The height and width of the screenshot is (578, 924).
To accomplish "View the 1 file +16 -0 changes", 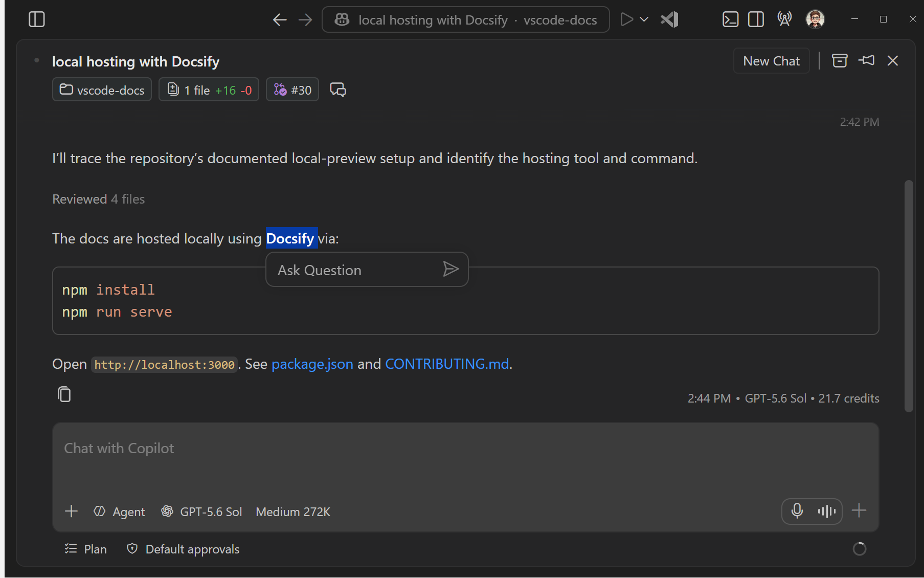I will [209, 90].
